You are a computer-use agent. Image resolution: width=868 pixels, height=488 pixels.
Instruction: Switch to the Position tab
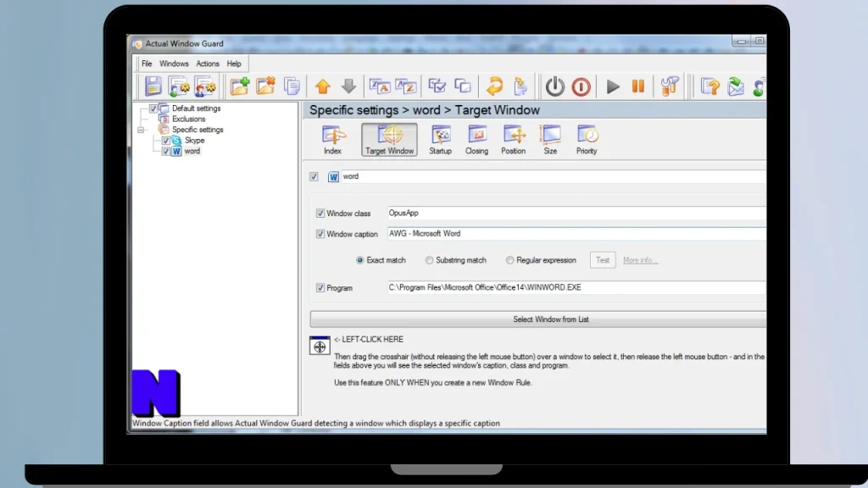(513, 140)
